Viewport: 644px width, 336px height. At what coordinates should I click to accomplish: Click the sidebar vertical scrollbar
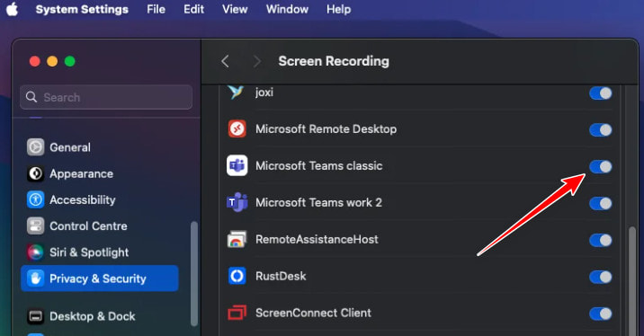pyautogui.click(x=194, y=274)
